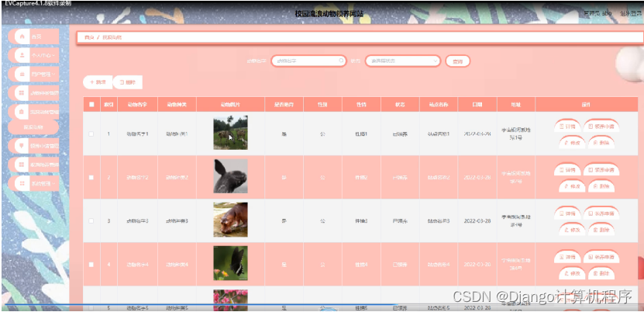Click 删除 delete button in row 3
Viewport: 644px width, 312px height.
601,230
